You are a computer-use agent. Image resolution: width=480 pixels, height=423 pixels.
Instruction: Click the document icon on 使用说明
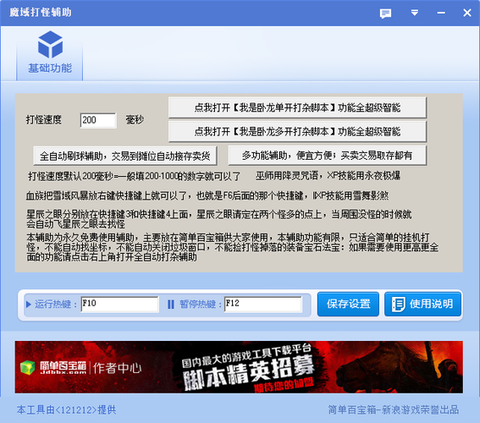[398, 304]
